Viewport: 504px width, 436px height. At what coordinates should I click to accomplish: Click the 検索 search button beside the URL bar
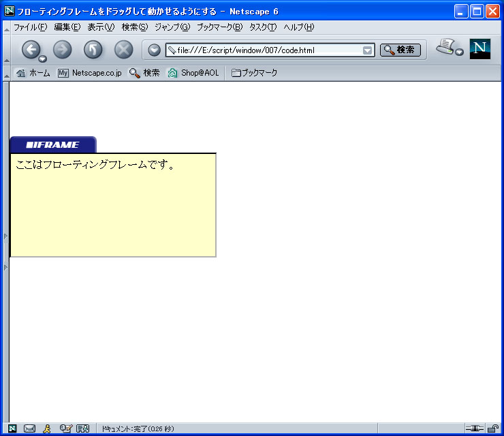click(400, 50)
